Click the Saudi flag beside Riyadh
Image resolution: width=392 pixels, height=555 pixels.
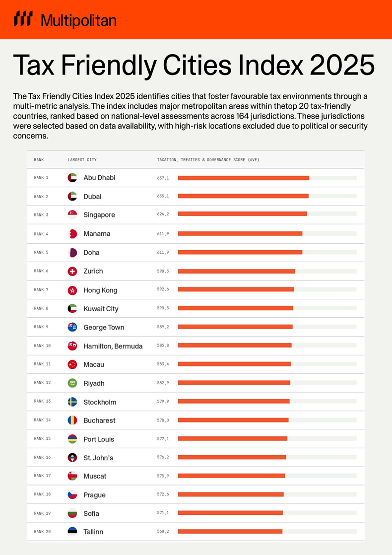72,383
